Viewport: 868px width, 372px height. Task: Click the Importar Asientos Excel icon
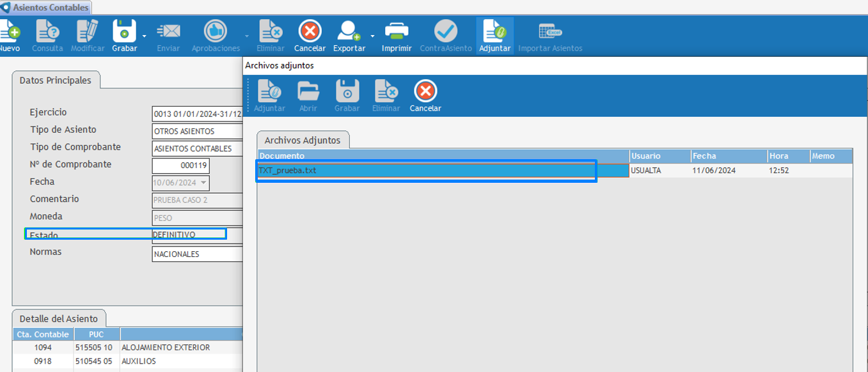pos(550,32)
